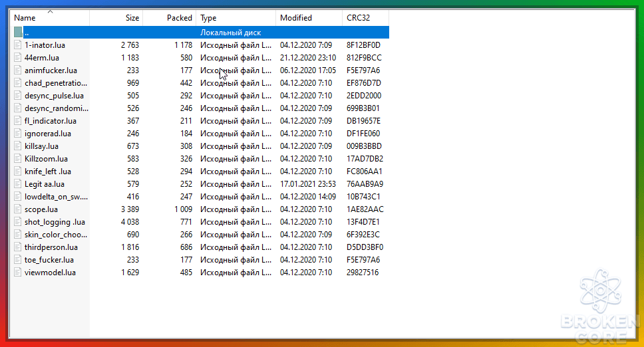Click the packed value 771
Image resolution: width=644 pixels, height=347 pixels.
186,222
